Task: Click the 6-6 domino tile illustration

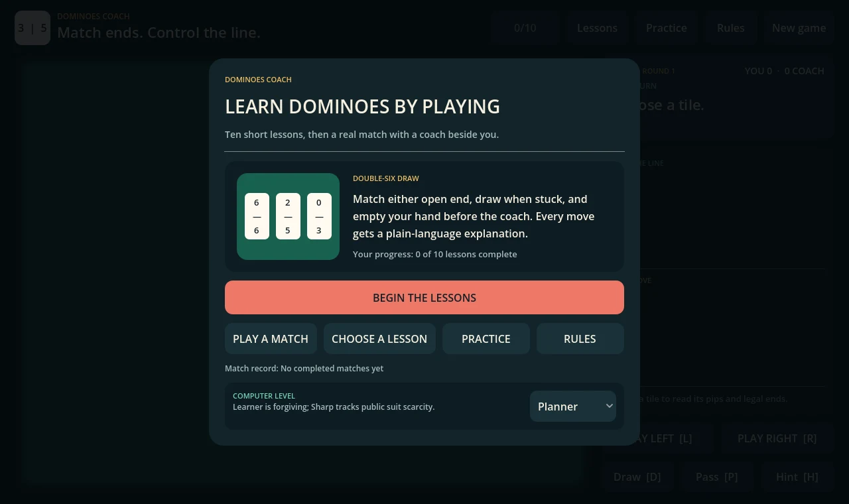Action: coord(257,216)
